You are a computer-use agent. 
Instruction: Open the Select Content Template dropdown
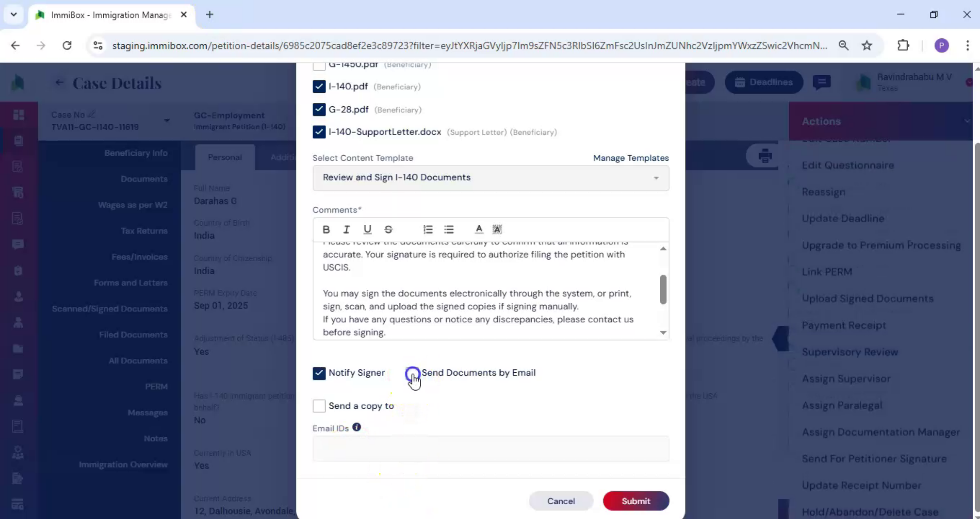pos(491,178)
